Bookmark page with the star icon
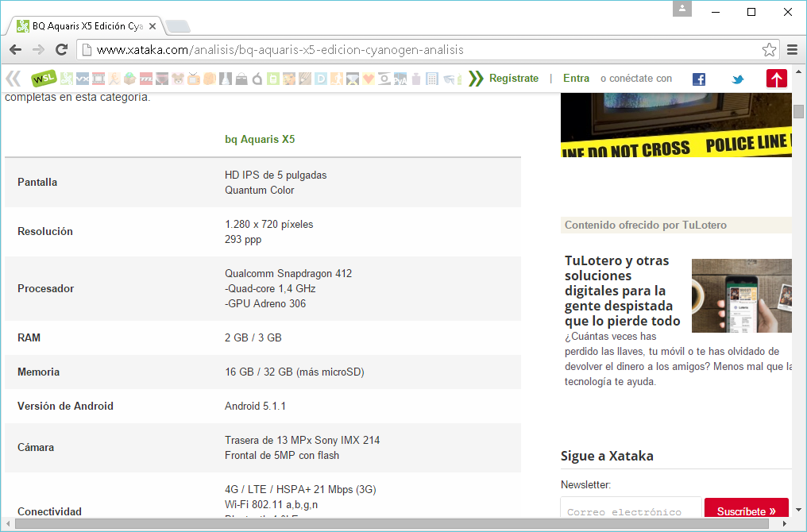Viewport: 807px width, 532px height. [769, 50]
